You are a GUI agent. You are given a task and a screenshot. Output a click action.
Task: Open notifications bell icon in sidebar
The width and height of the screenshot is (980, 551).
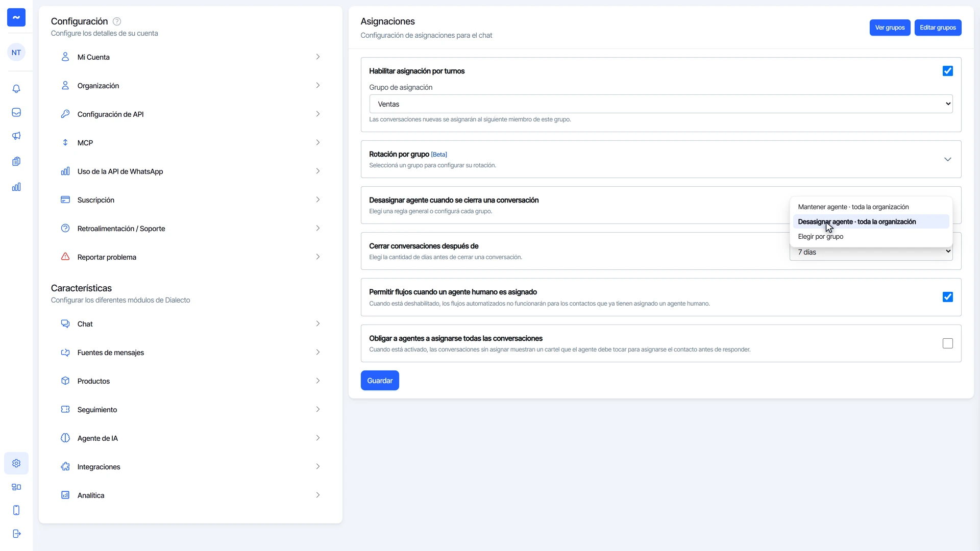tap(16, 89)
